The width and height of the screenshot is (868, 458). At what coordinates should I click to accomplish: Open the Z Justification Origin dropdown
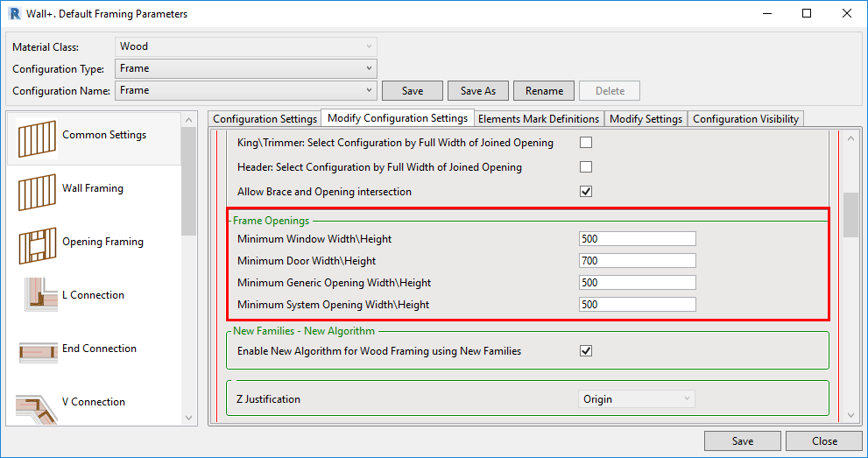point(636,398)
